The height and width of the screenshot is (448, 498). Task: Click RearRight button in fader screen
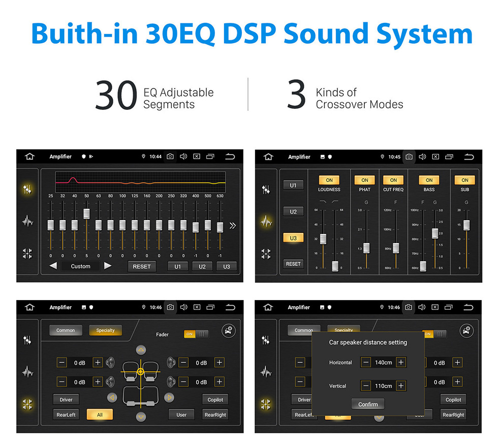click(215, 414)
